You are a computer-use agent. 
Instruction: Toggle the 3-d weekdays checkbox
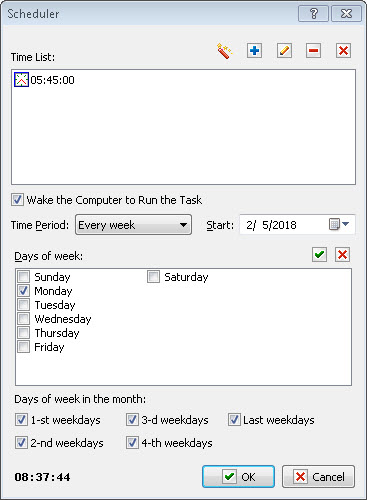click(x=132, y=420)
